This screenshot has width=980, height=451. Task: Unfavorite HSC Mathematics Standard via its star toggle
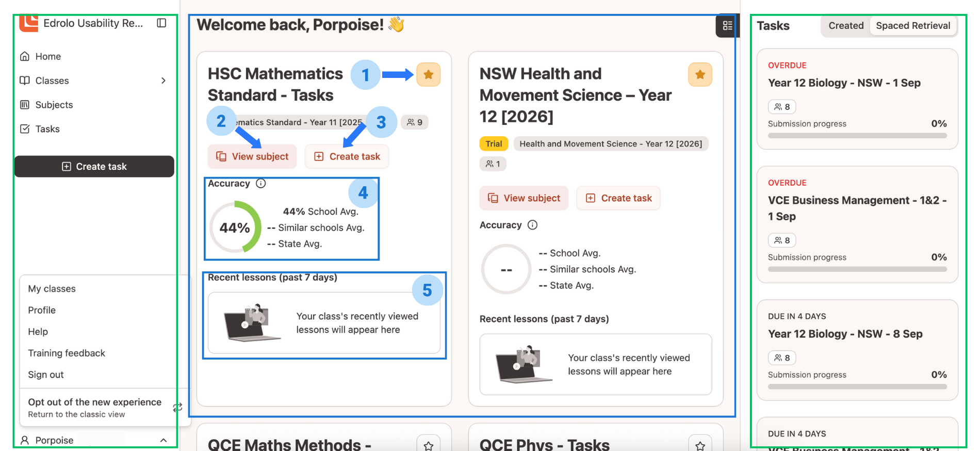[429, 74]
